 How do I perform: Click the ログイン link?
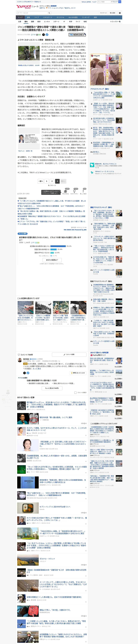(x=42, y=8)
